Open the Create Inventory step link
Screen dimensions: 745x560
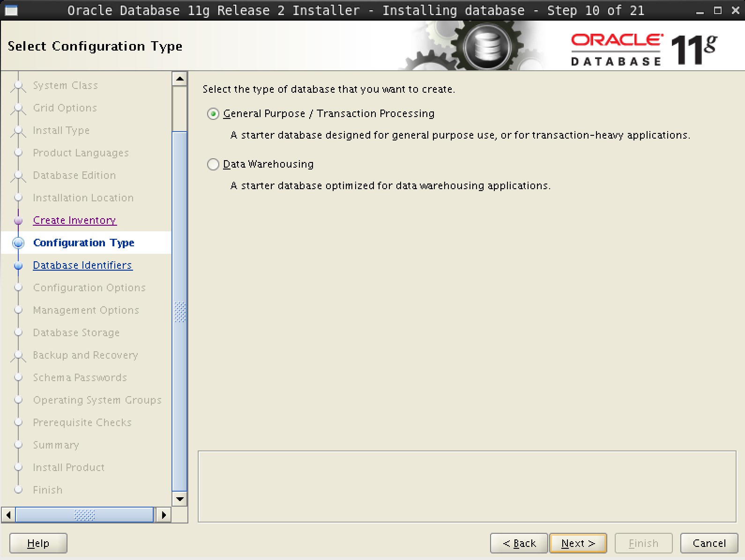(74, 220)
